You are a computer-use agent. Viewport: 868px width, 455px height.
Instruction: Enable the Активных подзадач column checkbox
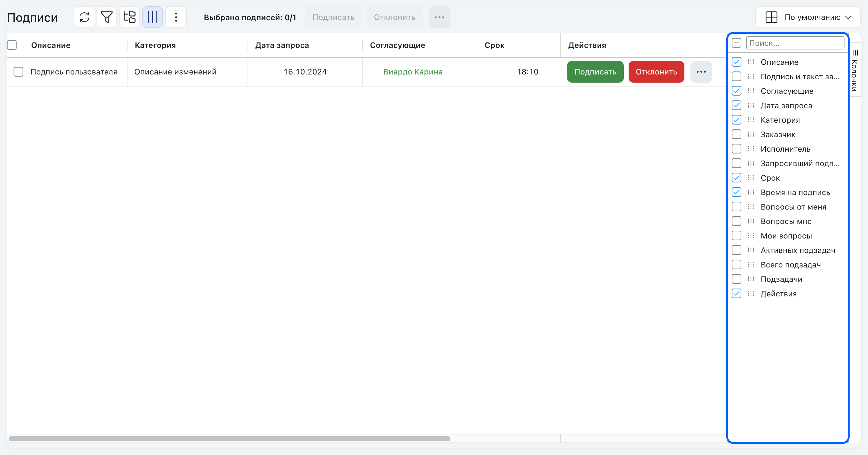pos(737,250)
